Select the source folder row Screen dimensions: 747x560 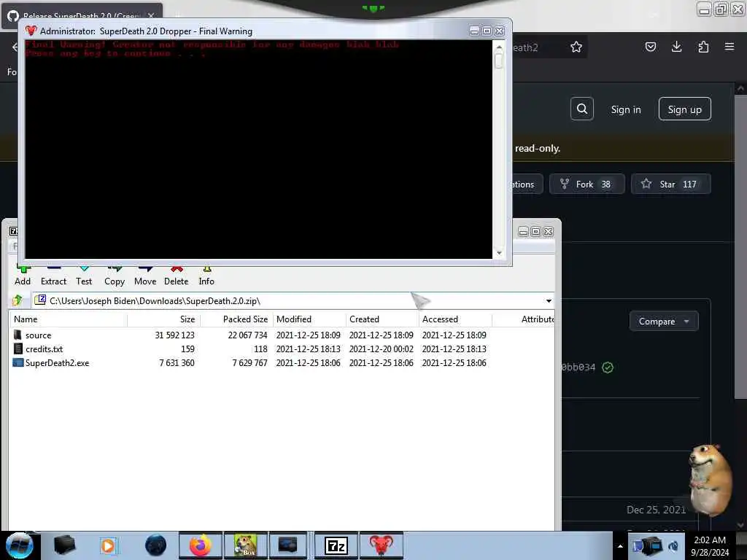click(281, 335)
